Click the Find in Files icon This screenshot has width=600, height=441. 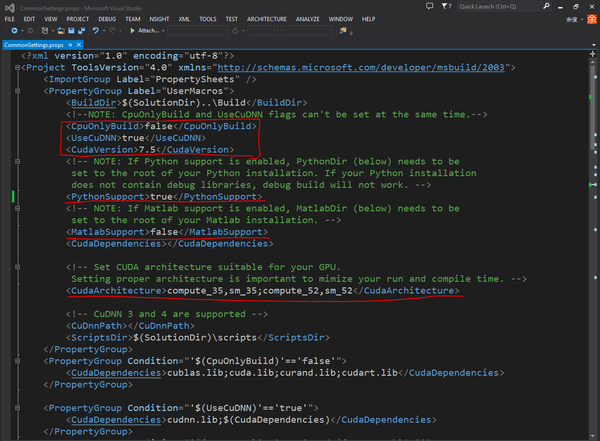click(x=343, y=31)
